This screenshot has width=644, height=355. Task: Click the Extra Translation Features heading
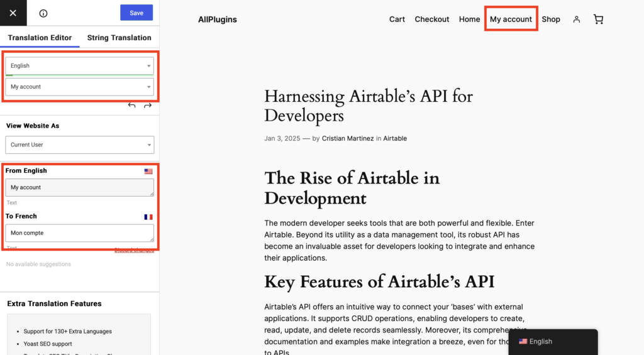click(54, 303)
